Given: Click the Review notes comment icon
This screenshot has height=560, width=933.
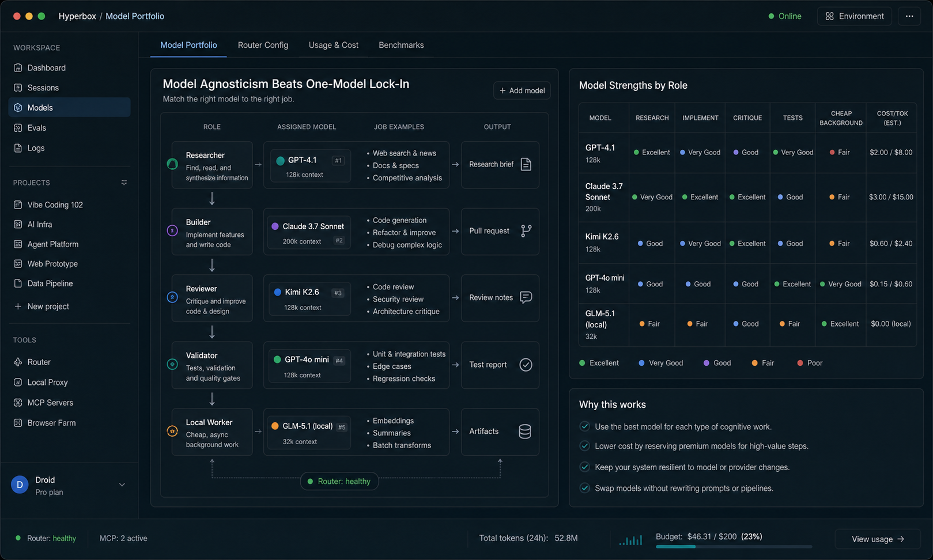Looking at the screenshot, I should coord(526,297).
